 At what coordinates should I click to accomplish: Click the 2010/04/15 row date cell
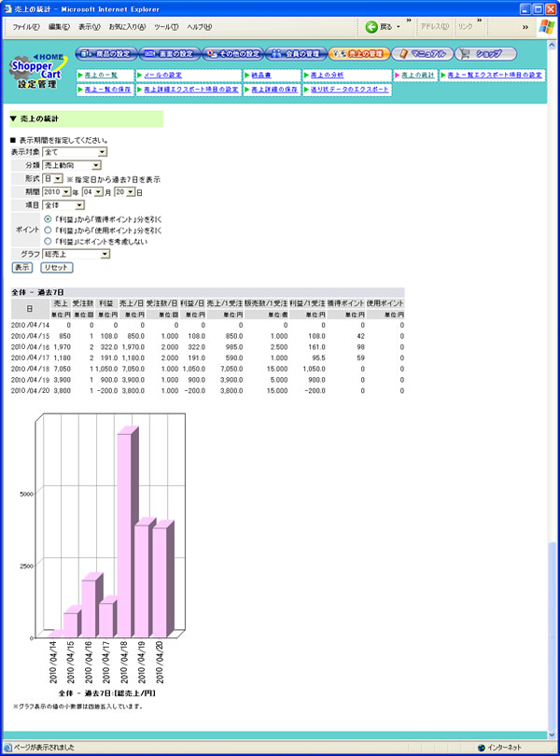(31, 336)
